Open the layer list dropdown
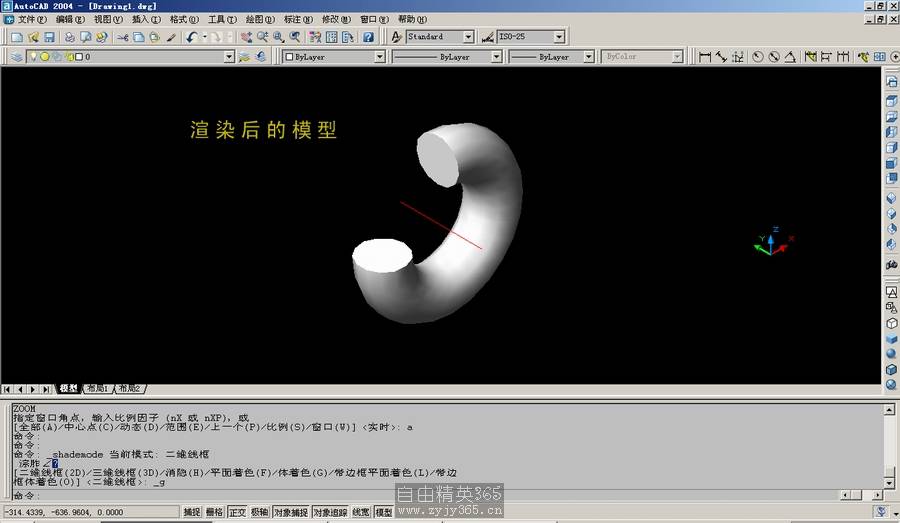Screen dimensions: 900x523 click(229, 56)
